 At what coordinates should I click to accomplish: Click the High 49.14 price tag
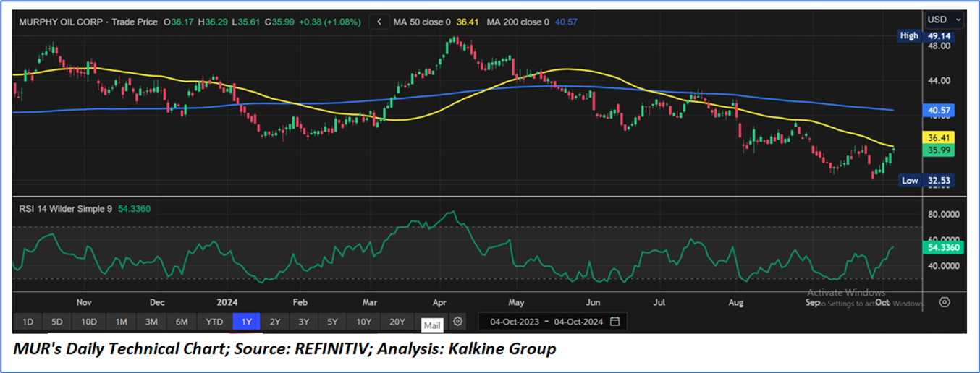pyautogui.click(x=924, y=35)
